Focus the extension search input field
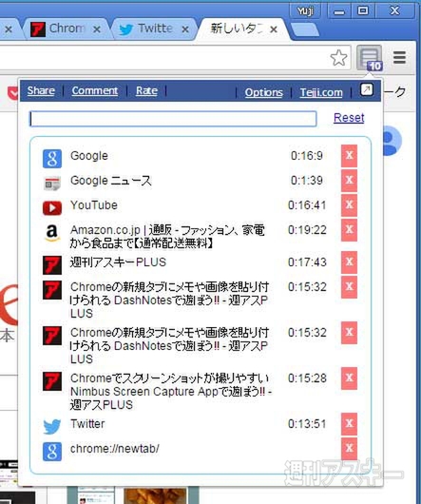This screenshot has width=421, height=504. coord(173,119)
